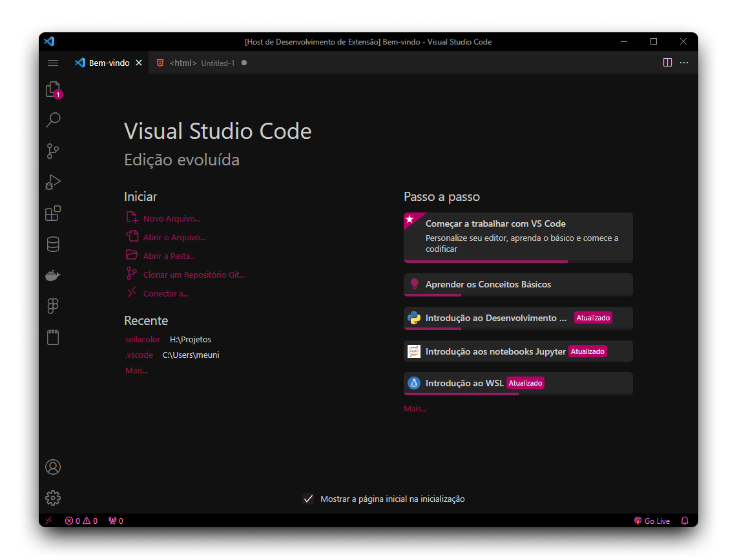Open the Docker view

(x=53, y=275)
